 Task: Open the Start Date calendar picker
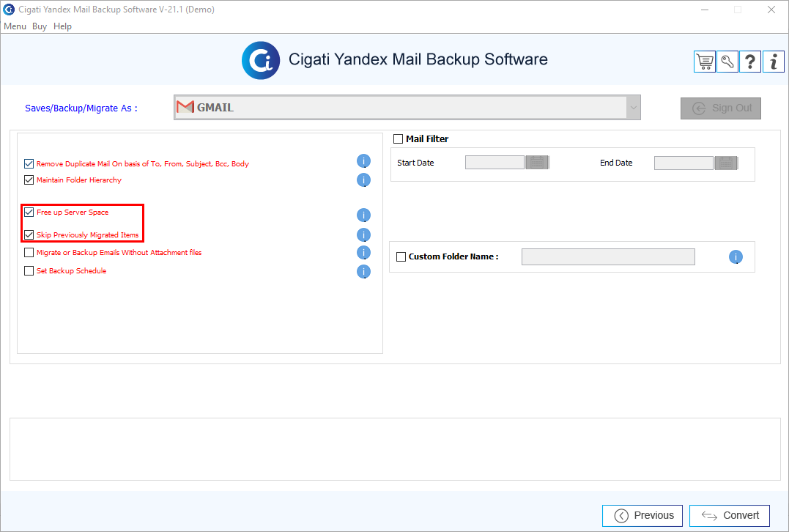tap(537, 163)
